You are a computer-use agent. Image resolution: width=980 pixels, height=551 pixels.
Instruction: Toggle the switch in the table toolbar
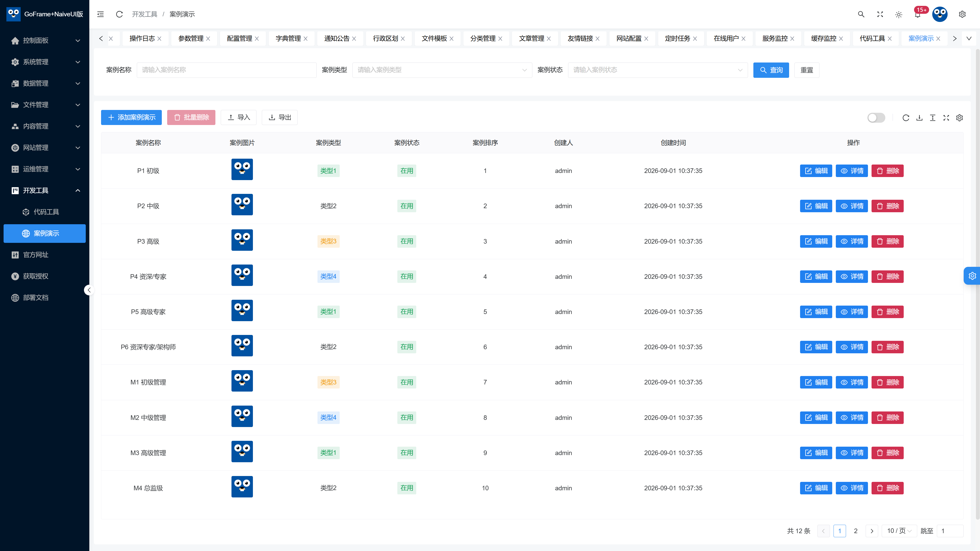tap(876, 118)
